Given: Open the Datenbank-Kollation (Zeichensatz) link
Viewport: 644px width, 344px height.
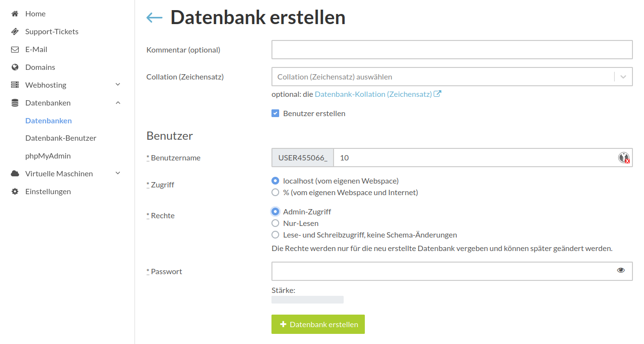Looking at the screenshot, I should coord(374,94).
